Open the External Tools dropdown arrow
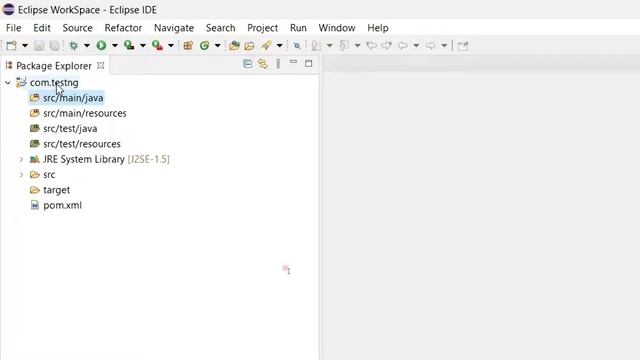This screenshot has height=360, width=640. tap(171, 46)
